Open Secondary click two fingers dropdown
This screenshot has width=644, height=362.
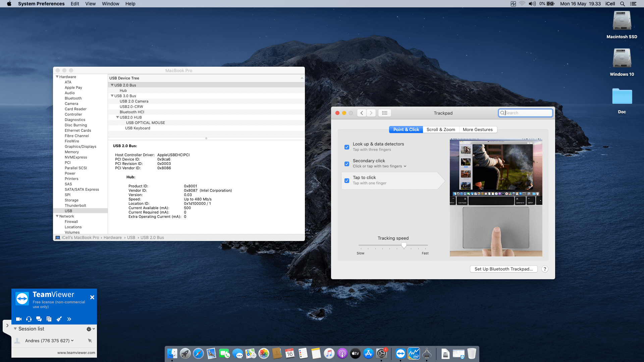click(405, 166)
